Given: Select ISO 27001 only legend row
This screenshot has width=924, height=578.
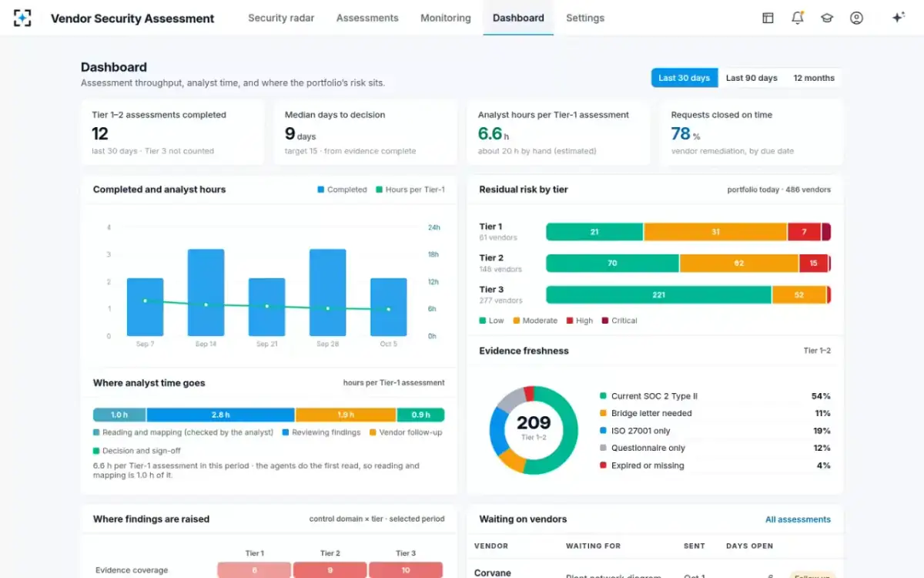Looking at the screenshot, I should (x=715, y=431).
